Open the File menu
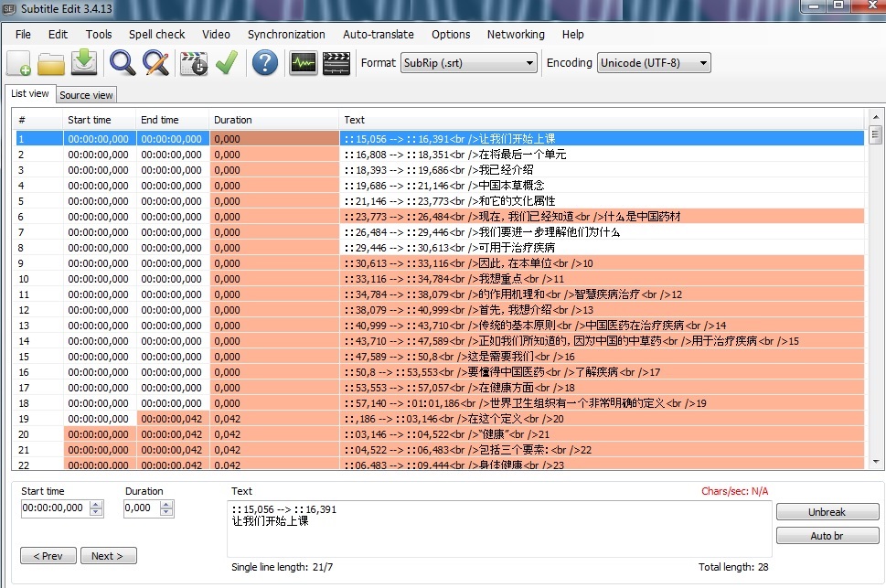 click(23, 35)
